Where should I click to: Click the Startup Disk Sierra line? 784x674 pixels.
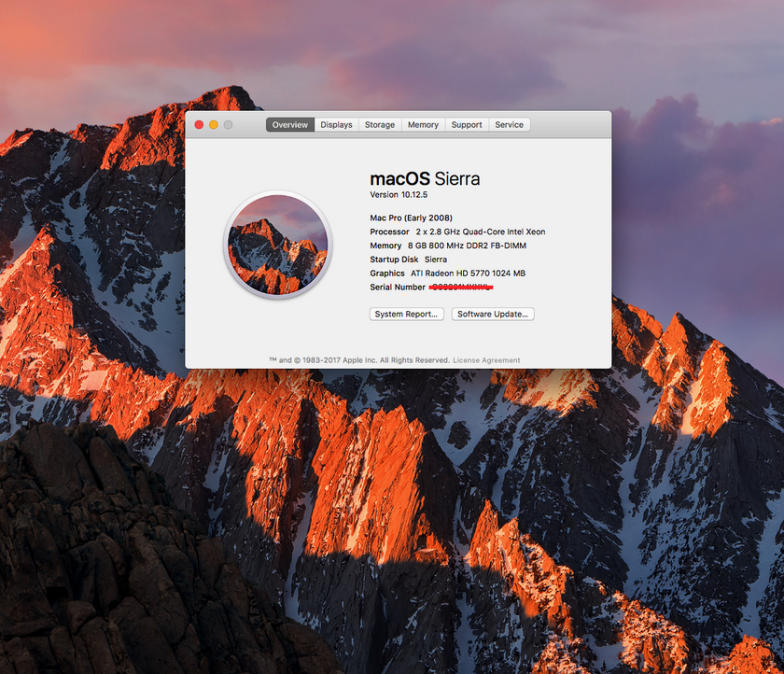(x=409, y=260)
